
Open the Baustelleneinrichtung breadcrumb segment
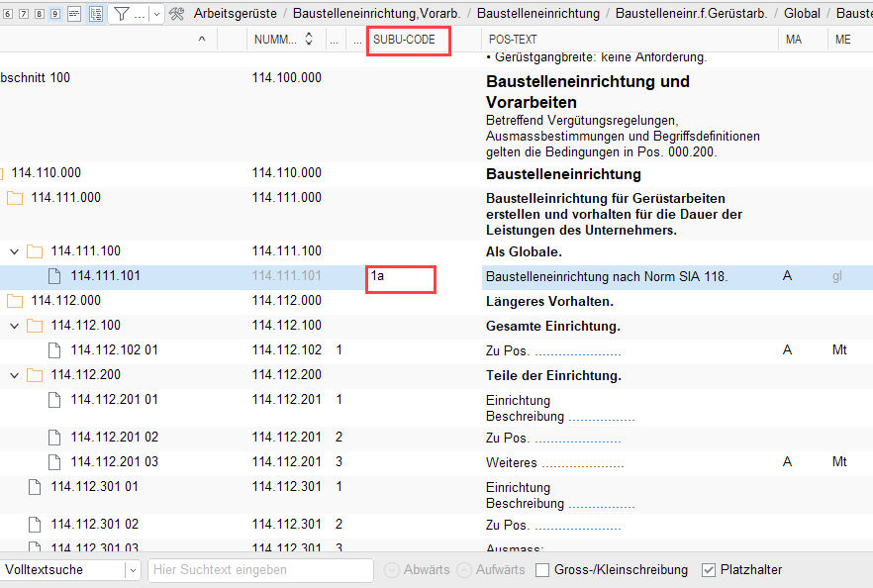coord(538,14)
